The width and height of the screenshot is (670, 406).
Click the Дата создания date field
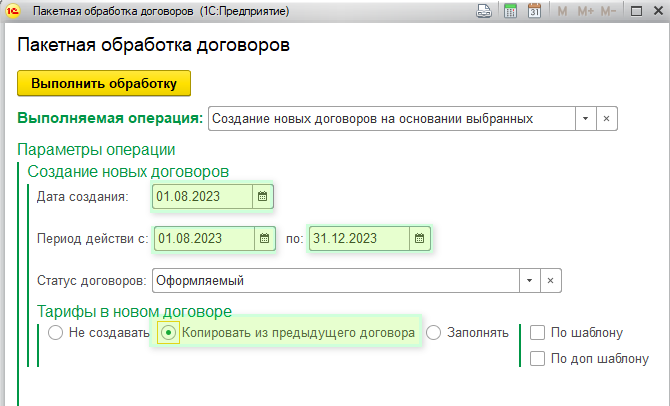point(201,196)
